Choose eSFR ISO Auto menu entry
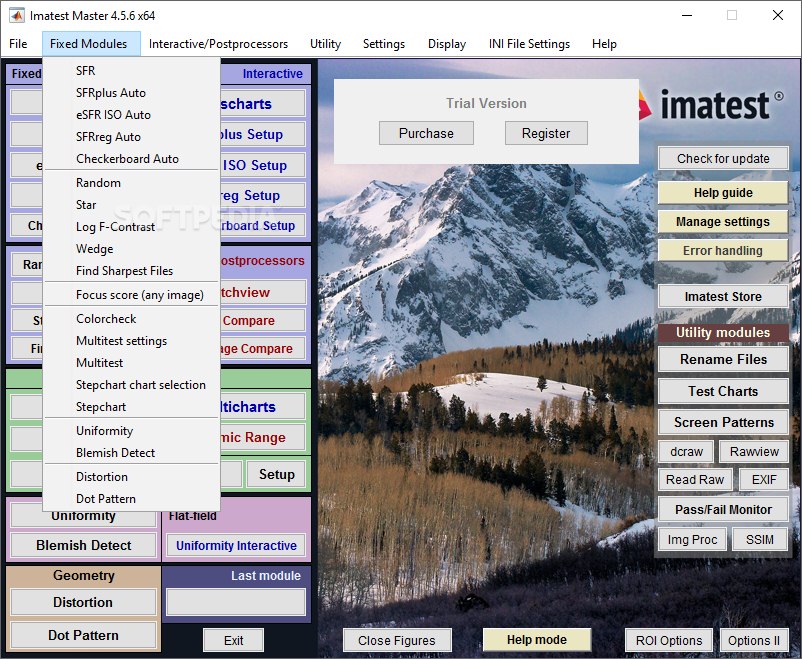Image resolution: width=802 pixels, height=659 pixels. point(132,115)
